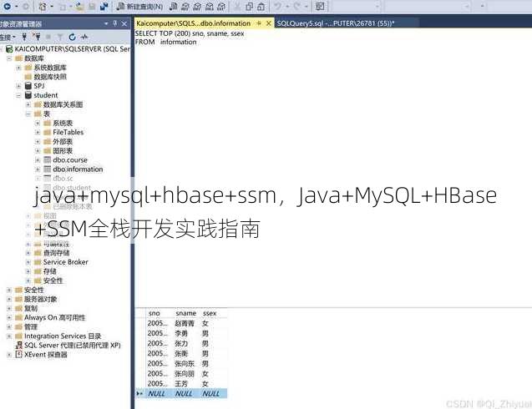The width and height of the screenshot is (532, 409).
Task: Open the Object Explorer window position dropdown arrow
Action: (x=106, y=23)
